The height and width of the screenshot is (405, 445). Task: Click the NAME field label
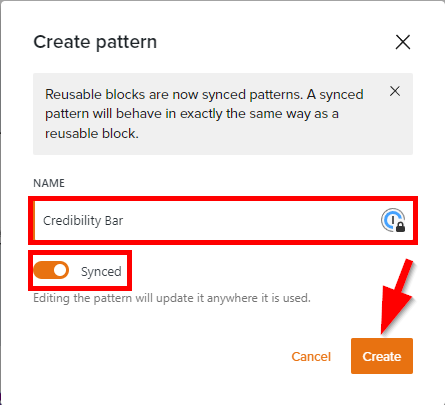point(49,183)
